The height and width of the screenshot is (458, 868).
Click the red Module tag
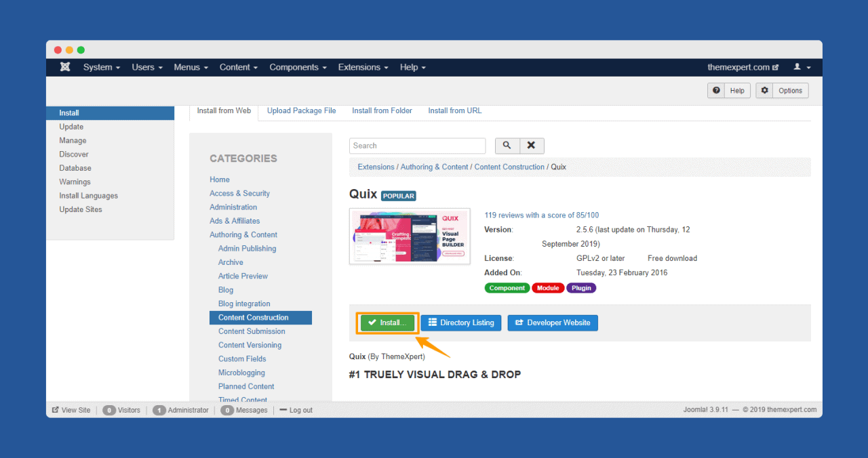(548, 288)
